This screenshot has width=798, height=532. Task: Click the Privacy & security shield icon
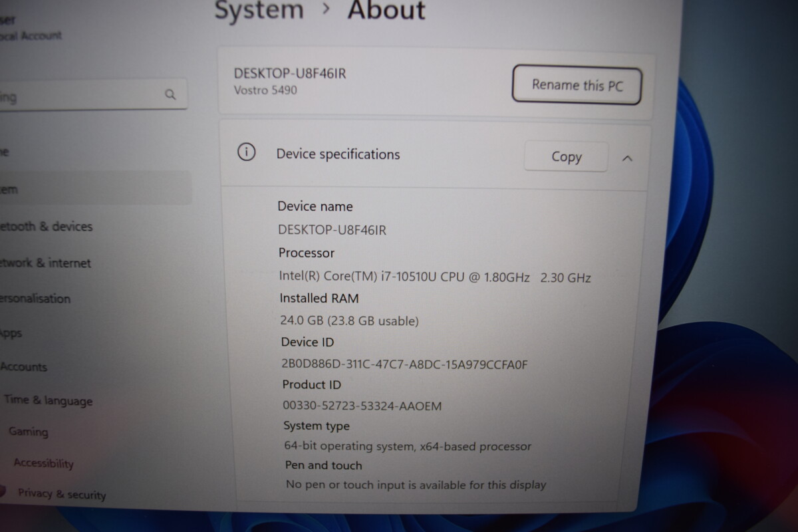tap(2, 491)
